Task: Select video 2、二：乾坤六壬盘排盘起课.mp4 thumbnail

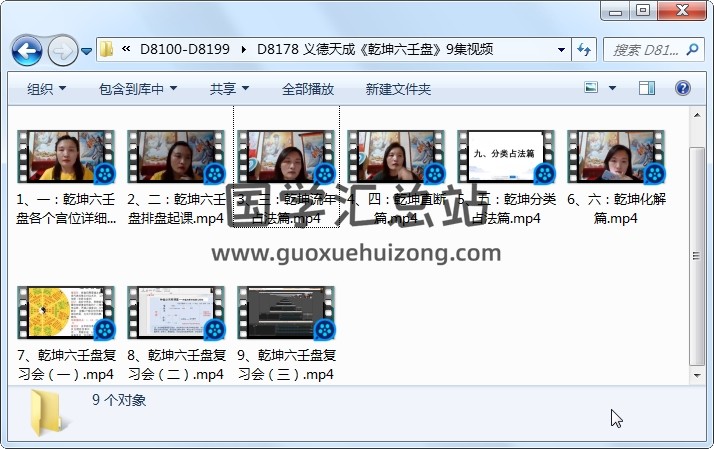Action: click(176, 157)
